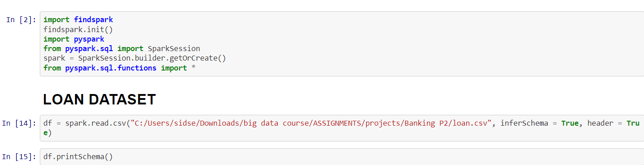Screen dimensions: 644x165
Task: Click the wrapped 'e)' on second line of cell 14
Action: [x=47, y=133]
